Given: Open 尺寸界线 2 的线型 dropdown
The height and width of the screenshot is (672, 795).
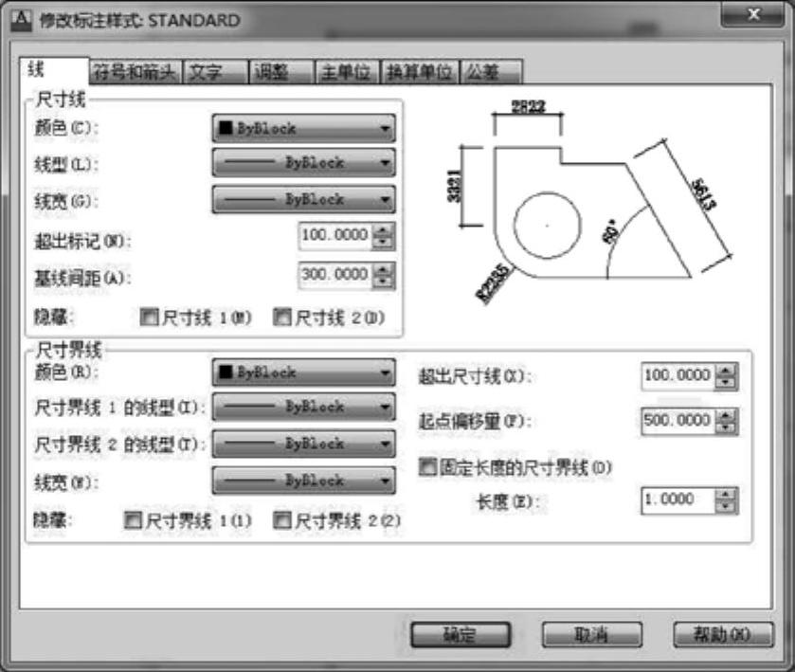Looking at the screenshot, I should click(x=304, y=444).
